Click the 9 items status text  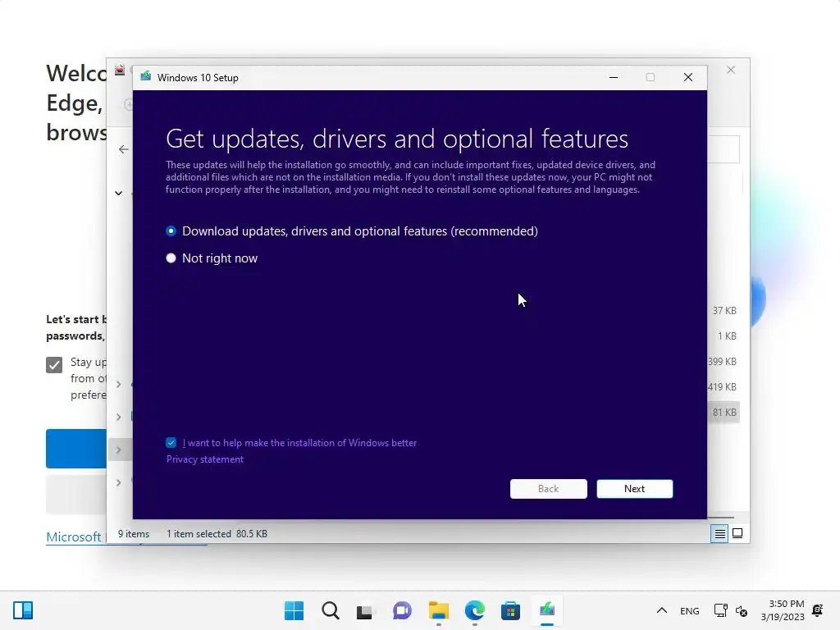point(134,533)
